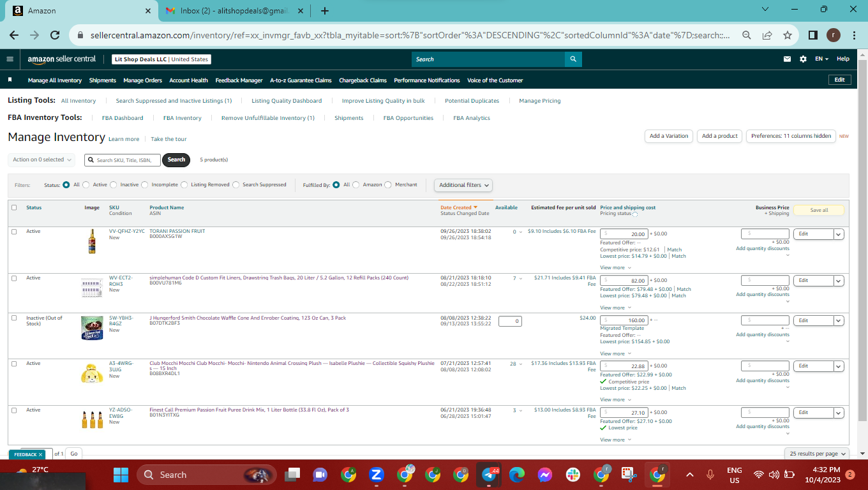Viewport: 868px width, 490px height.
Task: Tick the checkbox for the Isabelle Plushie row
Action: click(14, 364)
